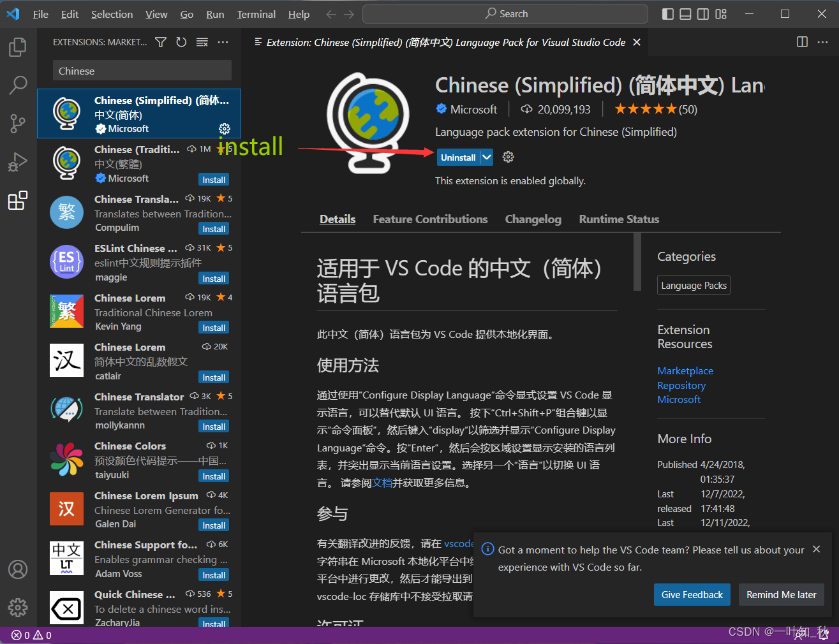
Task: Install Chinese Support by Adam Voss
Action: tap(214, 575)
